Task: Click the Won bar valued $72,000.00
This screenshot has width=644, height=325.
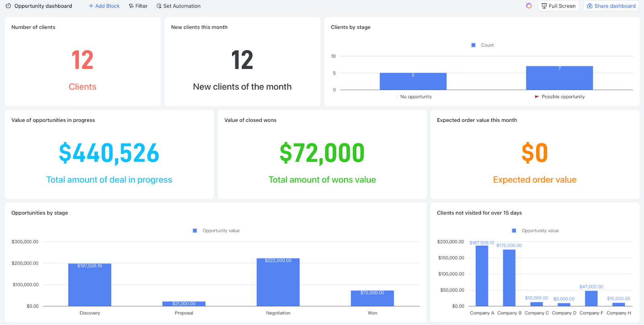Action: tap(372, 298)
